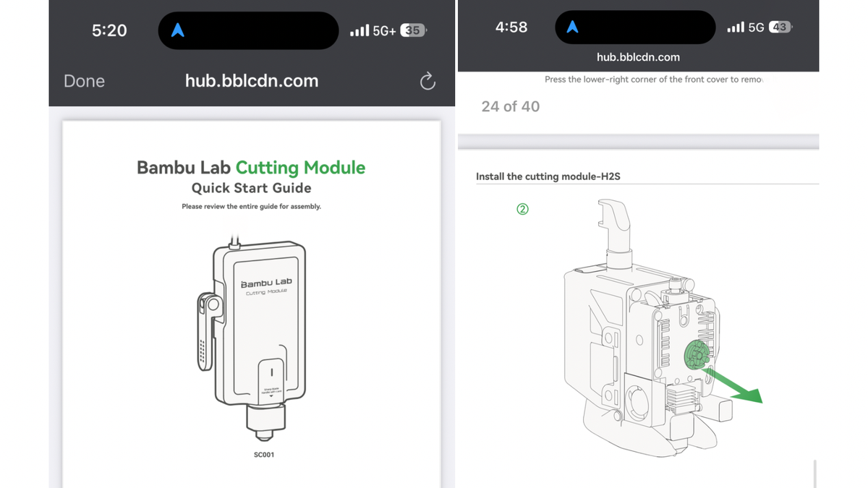Select the page counter showing 24 of 40
The height and width of the screenshot is (488, 868).
511,106
